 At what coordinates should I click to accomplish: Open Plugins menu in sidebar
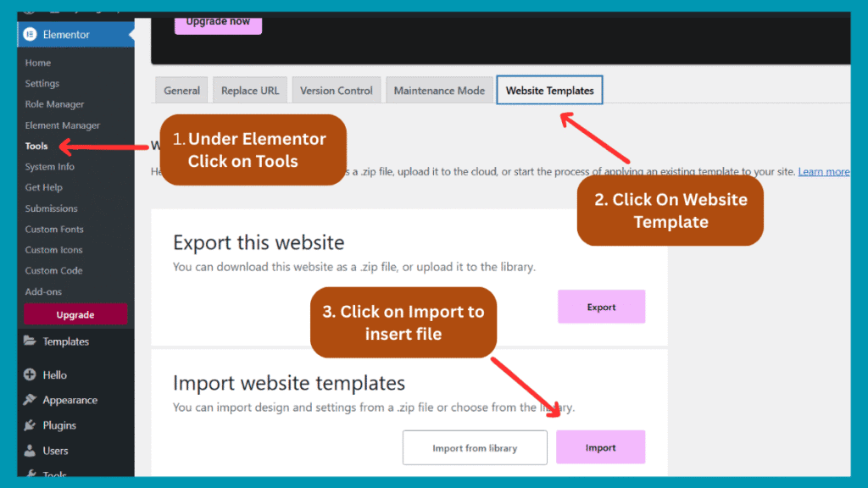coord(59,425)
